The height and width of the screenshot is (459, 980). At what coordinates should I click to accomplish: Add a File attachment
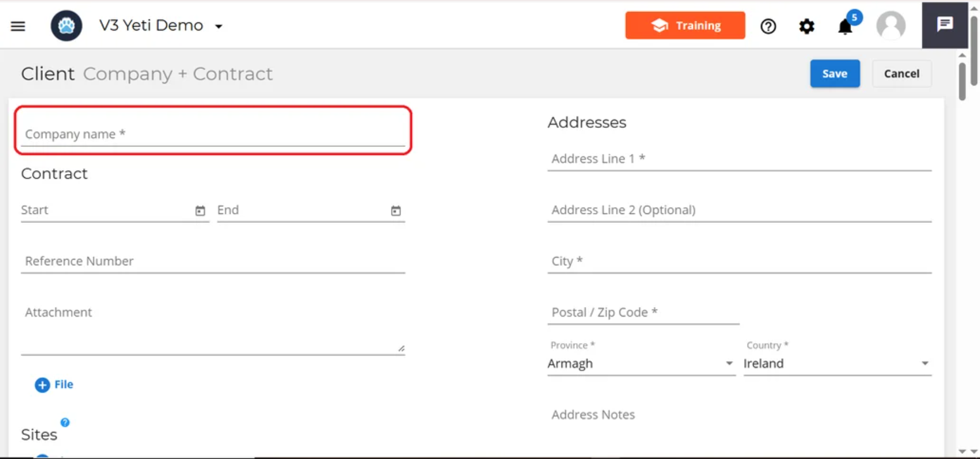pyautogui.click(x=54, y=384)
